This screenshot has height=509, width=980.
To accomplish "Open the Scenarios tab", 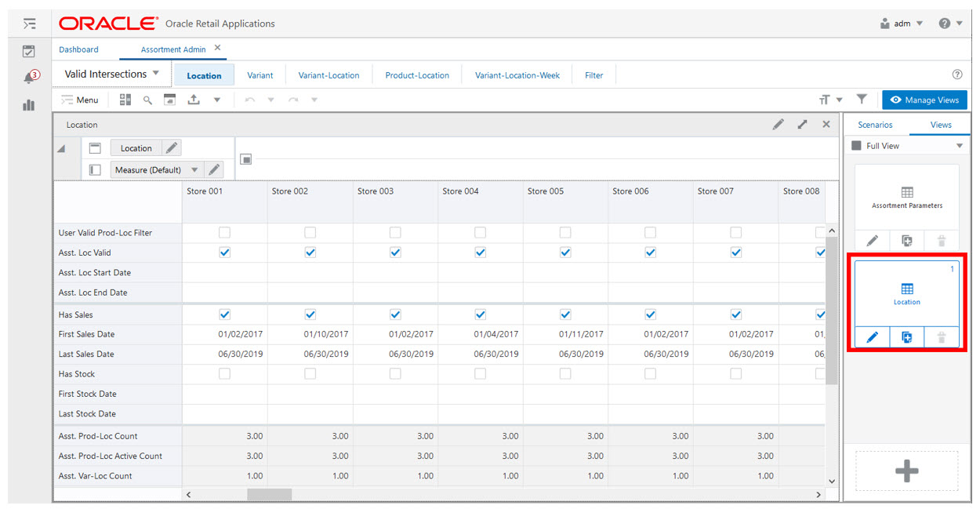I will pyautogui.click(x=875, y=125).
